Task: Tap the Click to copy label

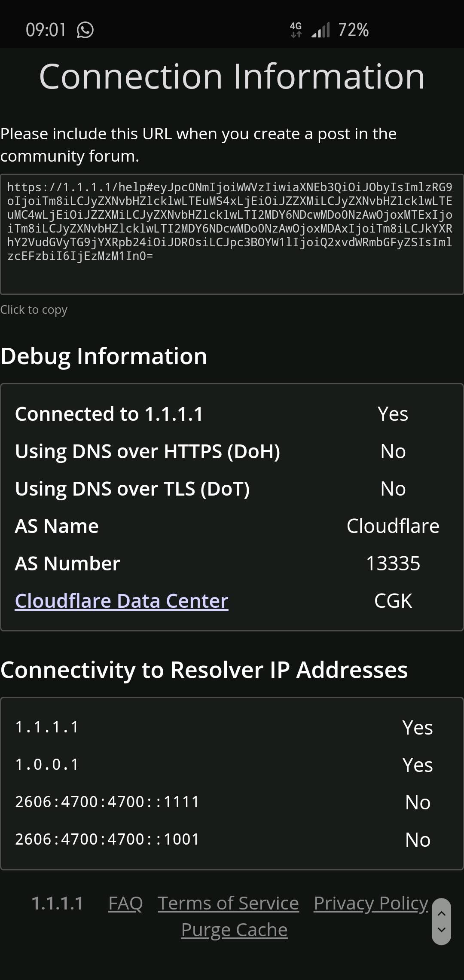Action: point(34,310)
